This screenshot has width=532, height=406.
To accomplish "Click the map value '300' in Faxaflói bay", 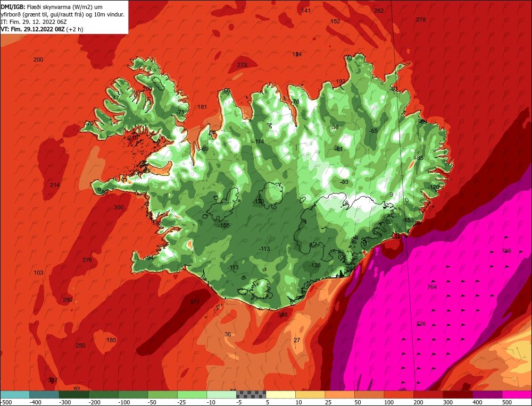I will [119, 207].
